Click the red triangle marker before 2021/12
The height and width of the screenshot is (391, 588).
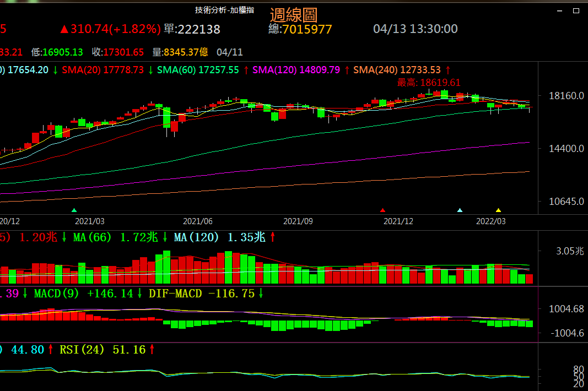tap(382, 210)
